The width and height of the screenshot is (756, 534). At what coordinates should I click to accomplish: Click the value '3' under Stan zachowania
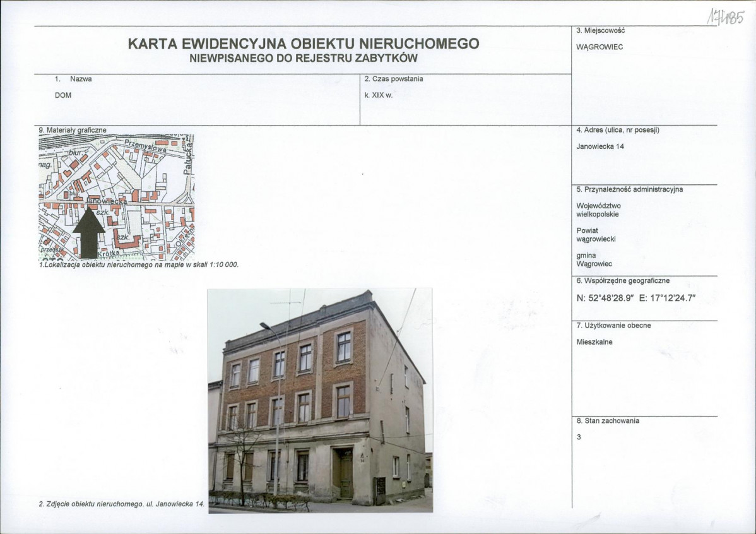click(579, 437)
